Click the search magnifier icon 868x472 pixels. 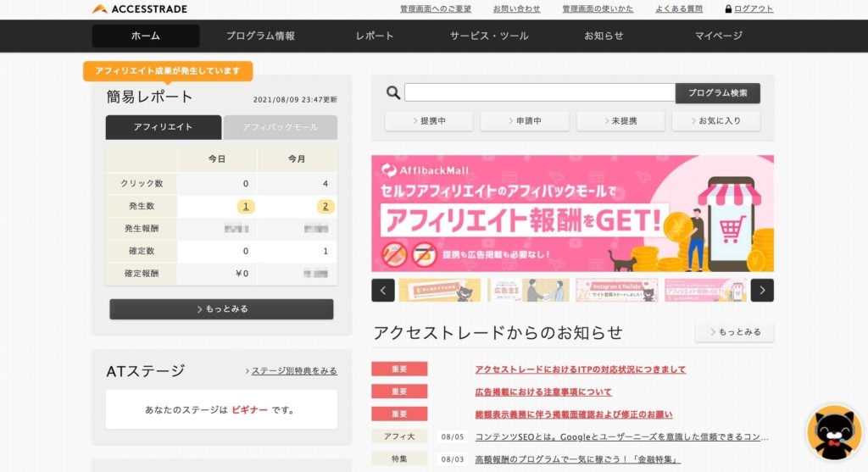click(x=393, y=93)
